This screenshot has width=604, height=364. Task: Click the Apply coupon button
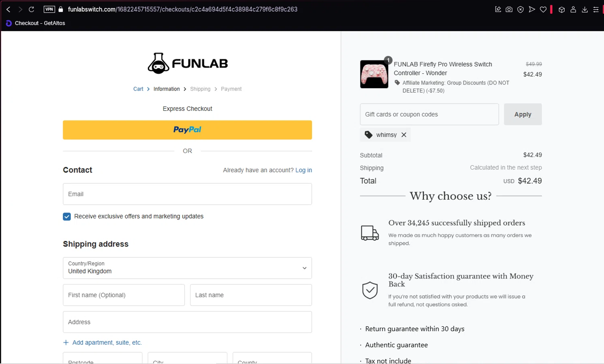coord(523,114)
